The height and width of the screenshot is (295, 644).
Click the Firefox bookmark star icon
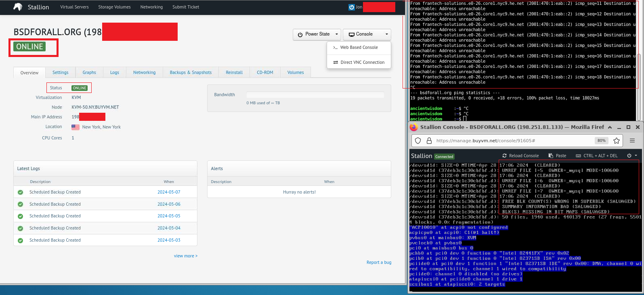(616, 141)
